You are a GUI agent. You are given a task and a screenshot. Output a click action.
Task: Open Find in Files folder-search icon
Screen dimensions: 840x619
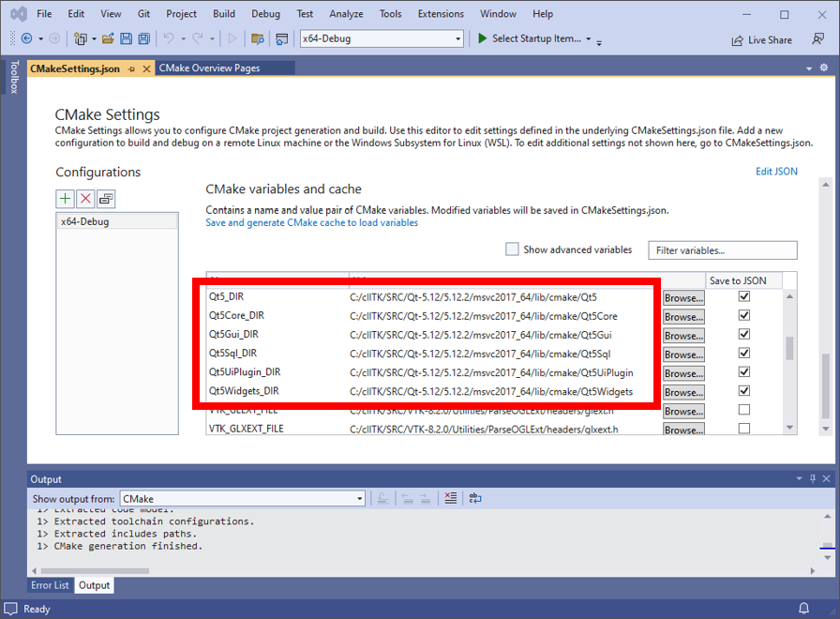[258, 38]
